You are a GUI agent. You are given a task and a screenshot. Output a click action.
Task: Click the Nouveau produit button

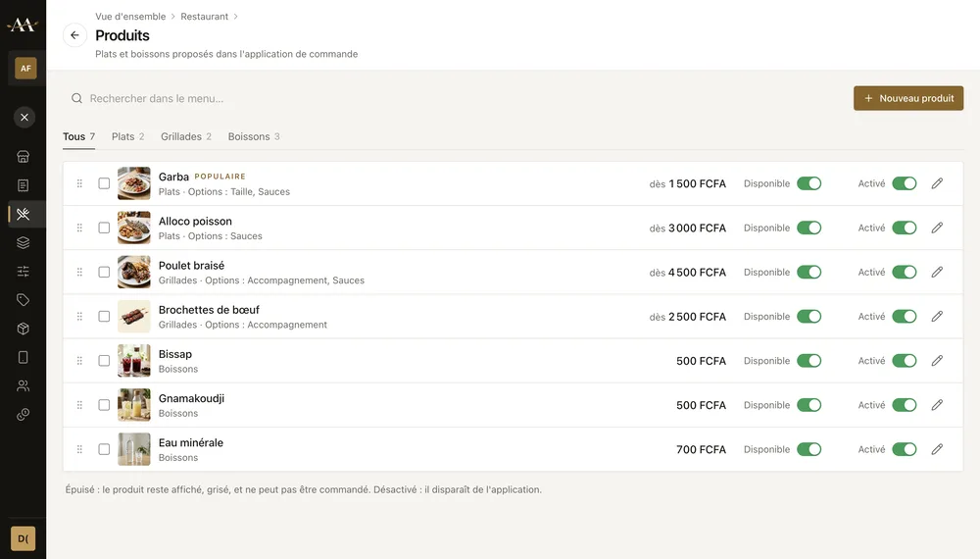tap(908, 98)
